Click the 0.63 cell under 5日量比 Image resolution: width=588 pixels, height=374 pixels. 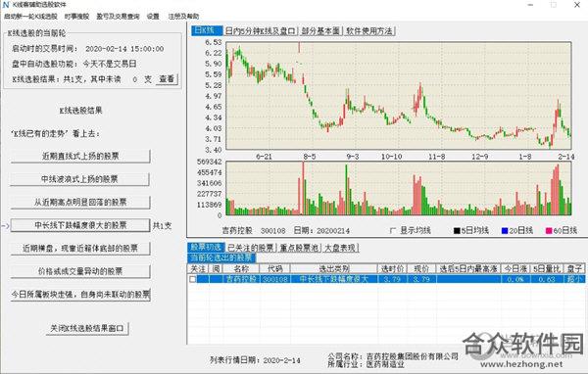(547, 279)
